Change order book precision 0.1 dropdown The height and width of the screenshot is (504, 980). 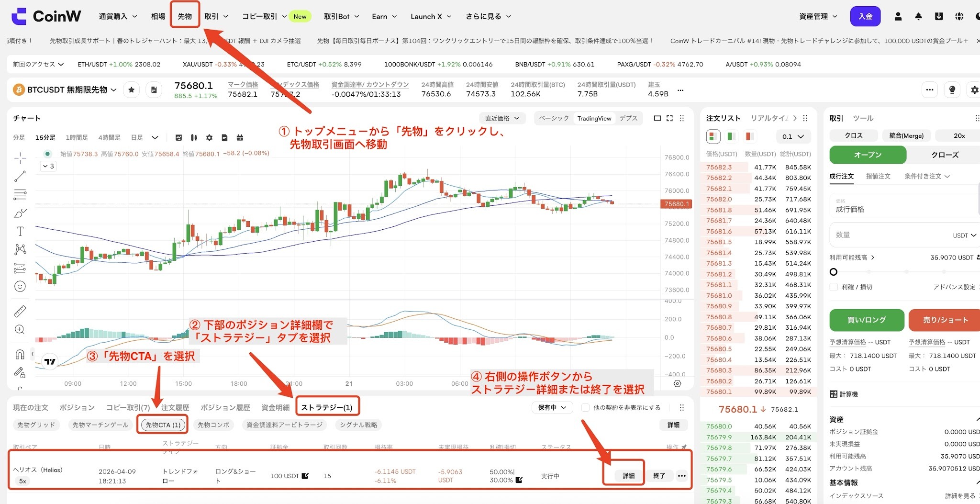pos(793,136)
